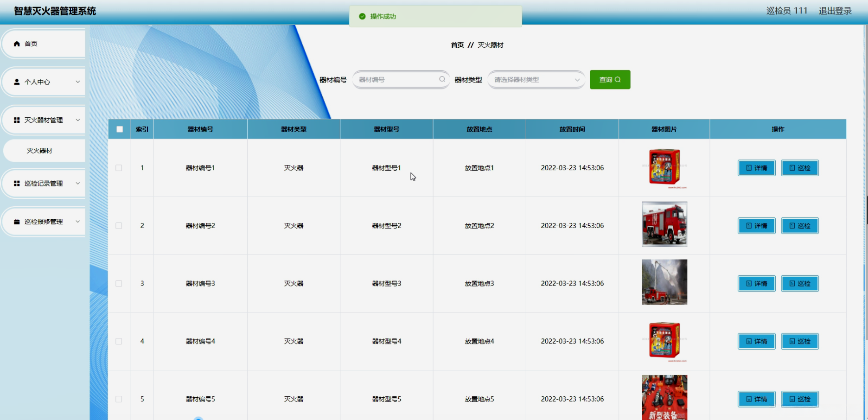The width and height of the screenshot is (868, 420).
Task: Expand the 巡检报修管理 menu chevron
Action: click(x=77, y=222)
